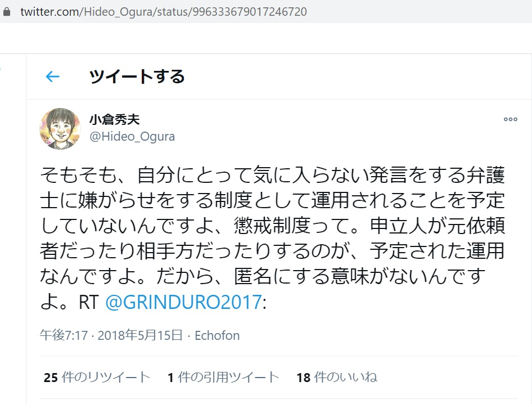Open the Echofon source link

coord(217,335)
